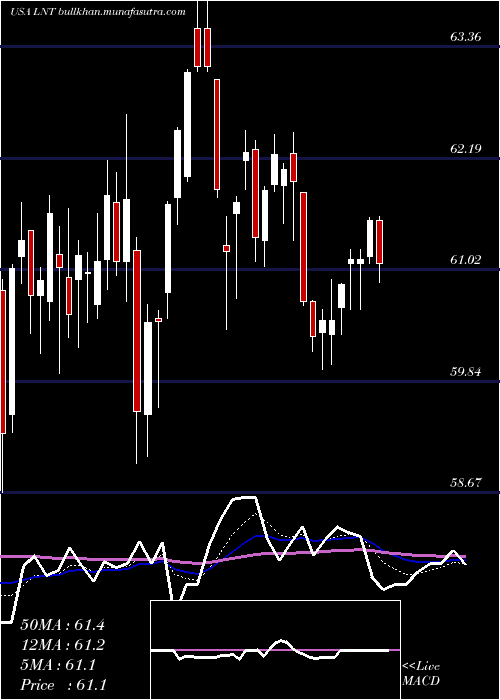This screenshot has height=700, width=500.
Task: Click the 12MA : 61.2 readout
Action: pyautogui.click(x=62, y=645)
